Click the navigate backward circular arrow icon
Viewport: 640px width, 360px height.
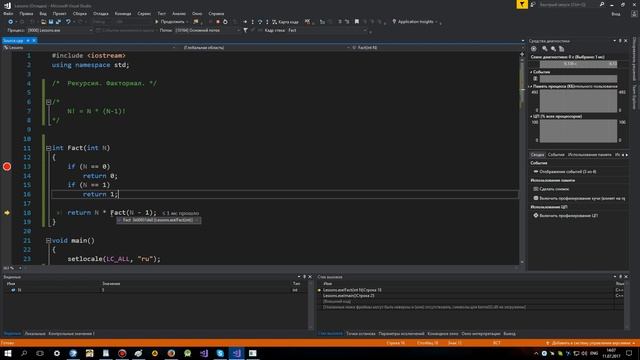10,22
